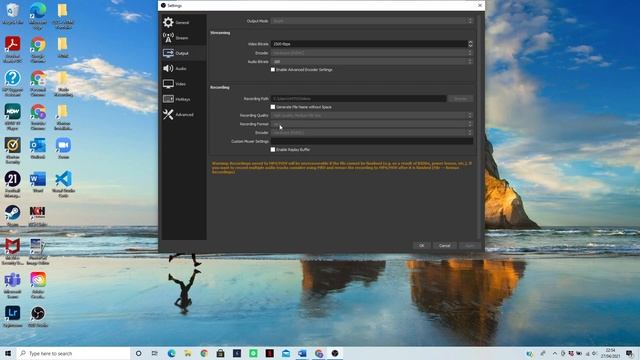Open the Recording Encoder dropdown
The height and width of the screenshot is (360, 640).
point(372,133)
